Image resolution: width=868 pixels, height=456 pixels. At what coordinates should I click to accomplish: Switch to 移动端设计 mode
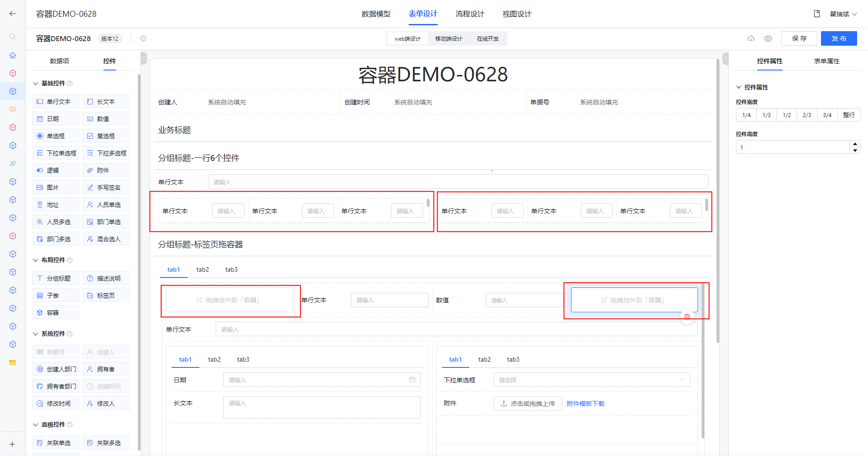tap(448, 39)
